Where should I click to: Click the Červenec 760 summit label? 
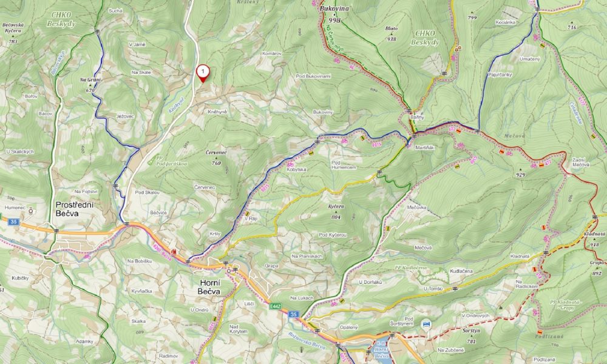(x=216, y=158)
